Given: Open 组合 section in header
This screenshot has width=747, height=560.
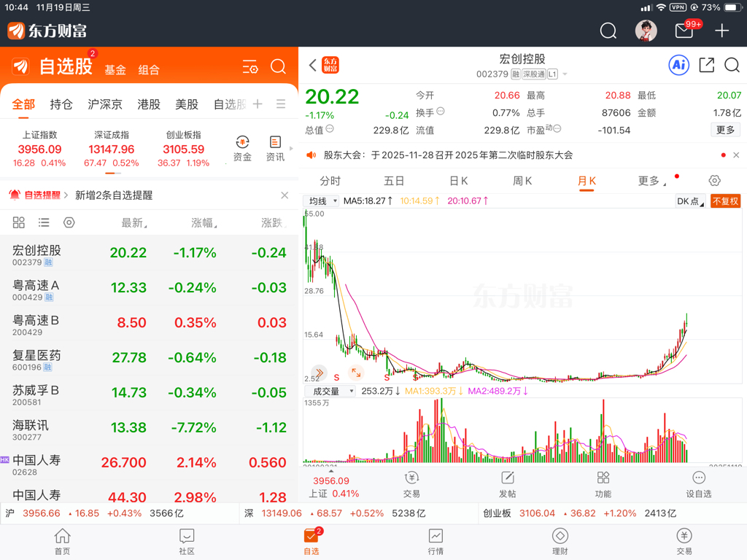Looking at the screenshot, I should click(149, 70).
